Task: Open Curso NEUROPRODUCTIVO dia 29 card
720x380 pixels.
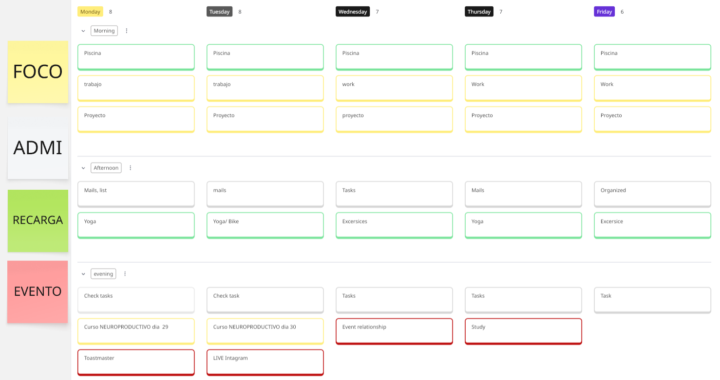Action: click(x=136, y=331)
